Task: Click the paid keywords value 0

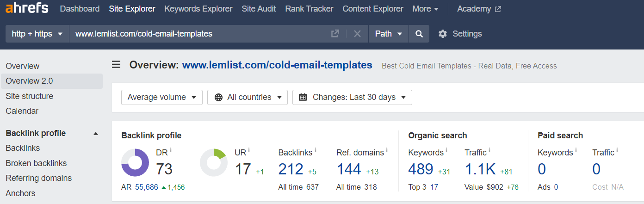Action: pyautogui.click(x=542, y=169)
